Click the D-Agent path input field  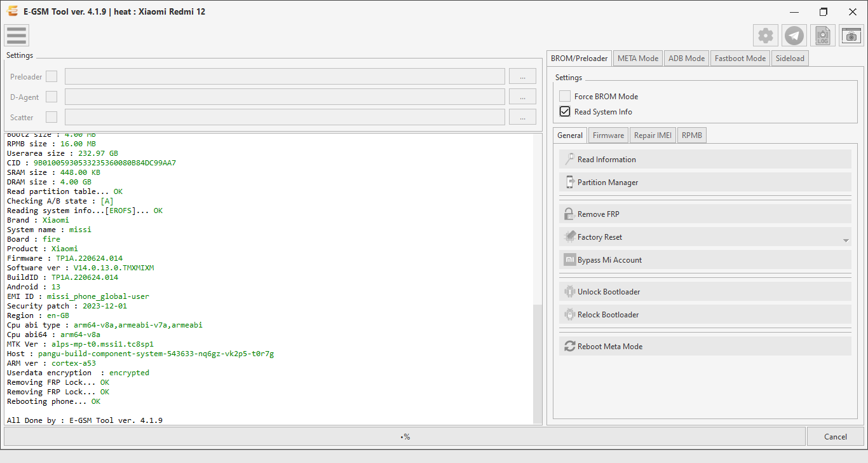[x=285, y=97]
